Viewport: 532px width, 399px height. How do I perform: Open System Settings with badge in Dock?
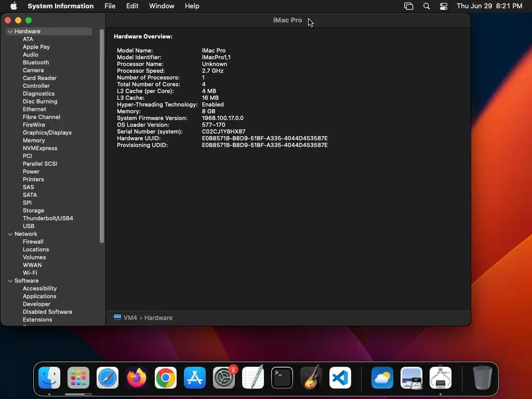(224, 378)
